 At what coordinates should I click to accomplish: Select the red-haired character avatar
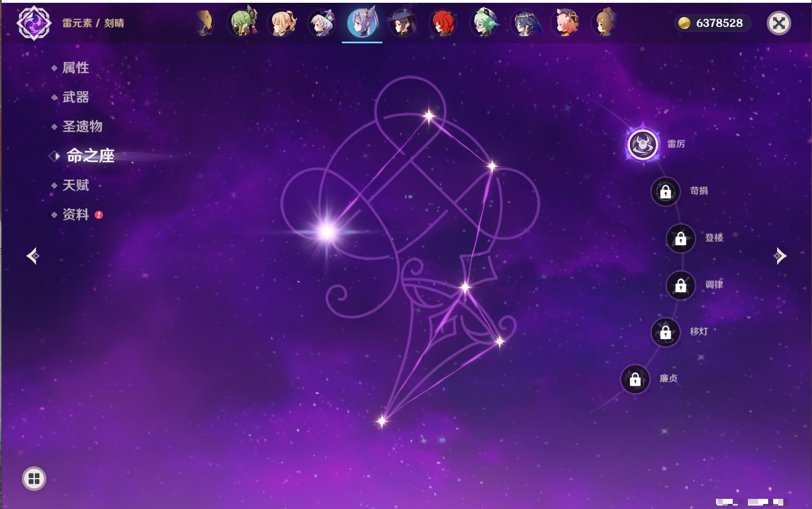click(x=443, y=23)
